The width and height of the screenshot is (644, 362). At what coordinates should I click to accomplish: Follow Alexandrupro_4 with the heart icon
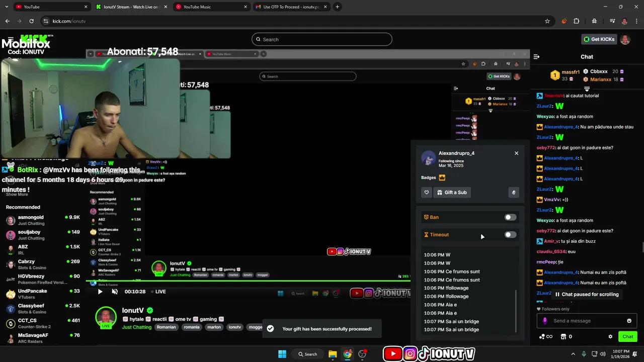(427, 192)
